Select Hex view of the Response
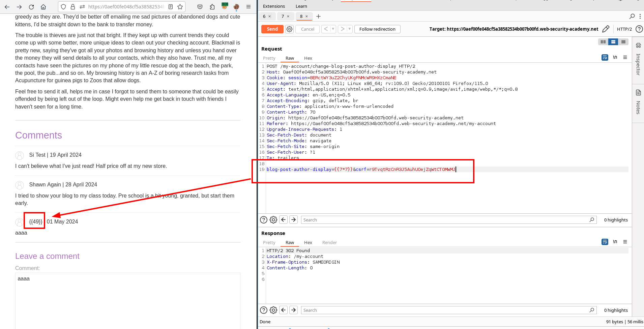 (x=308, y=243)
